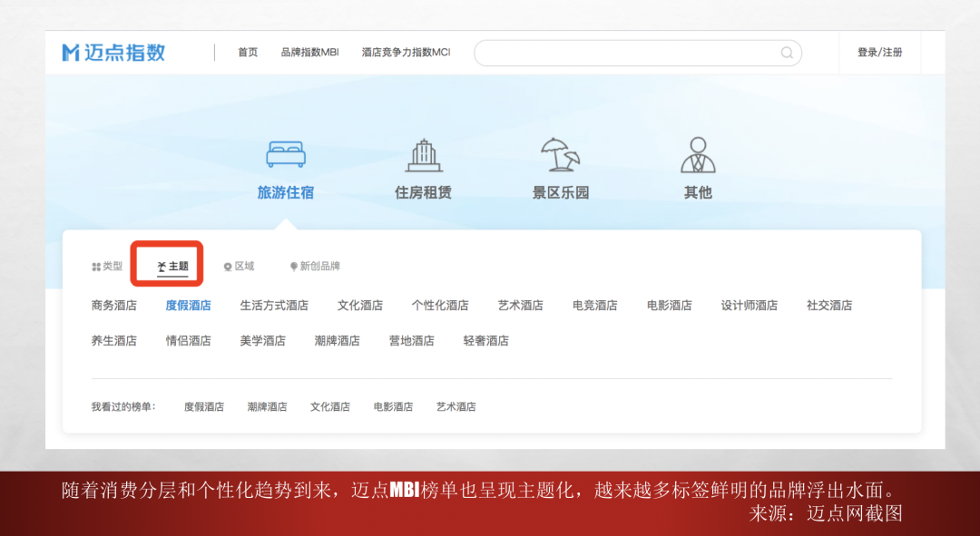Choose the 其他 person icon

pyautogui.click(x=698, y=155)
